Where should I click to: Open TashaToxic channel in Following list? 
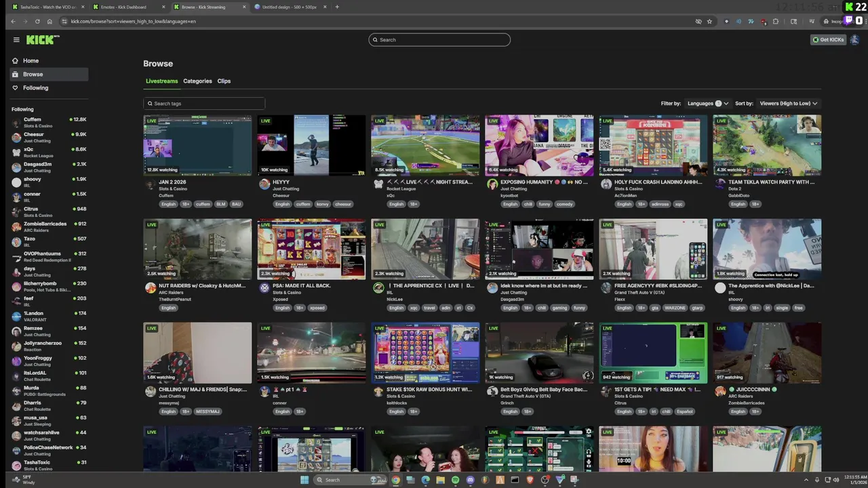click(x=49, y=466)
